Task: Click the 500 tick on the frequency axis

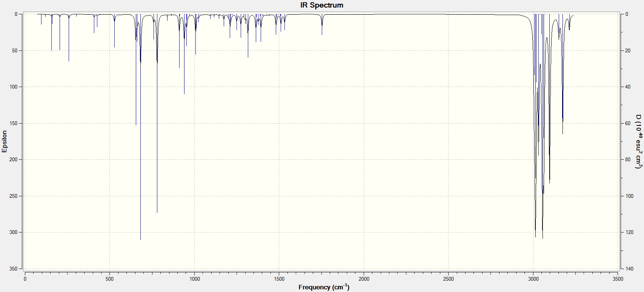Action: [x=110, y=279]
